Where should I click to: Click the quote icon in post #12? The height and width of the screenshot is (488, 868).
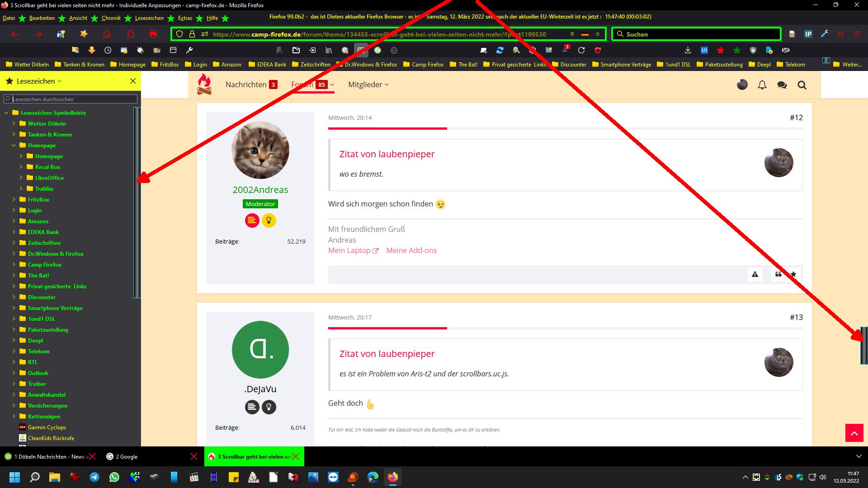[x=778, y=274]
